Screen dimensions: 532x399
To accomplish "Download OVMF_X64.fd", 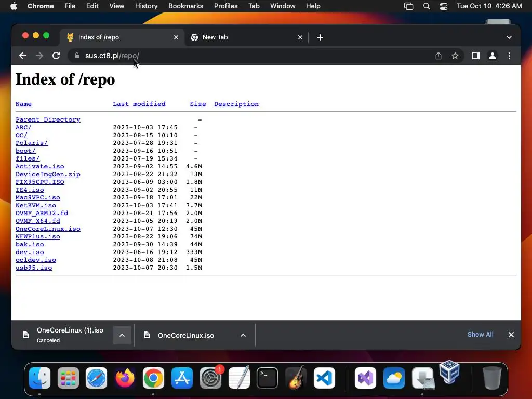I will (37, 221).
